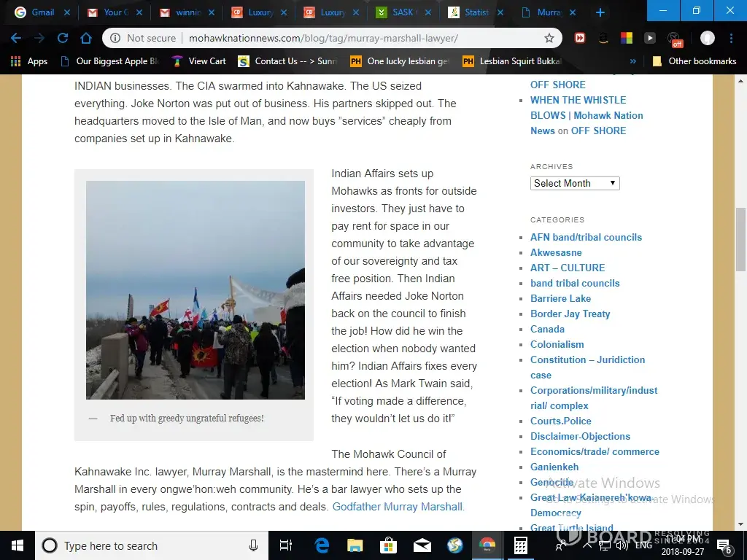Open the Canada category link
Screen dimensions: 747x560
547,329
